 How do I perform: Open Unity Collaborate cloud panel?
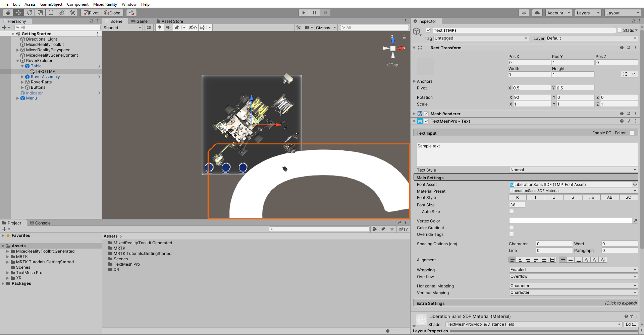[537, 12]
